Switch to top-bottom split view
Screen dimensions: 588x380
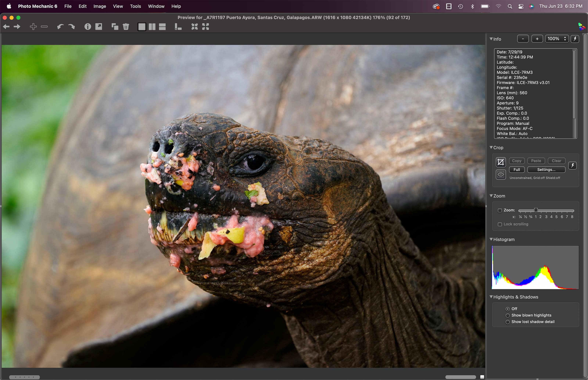(x=162, y=27)
